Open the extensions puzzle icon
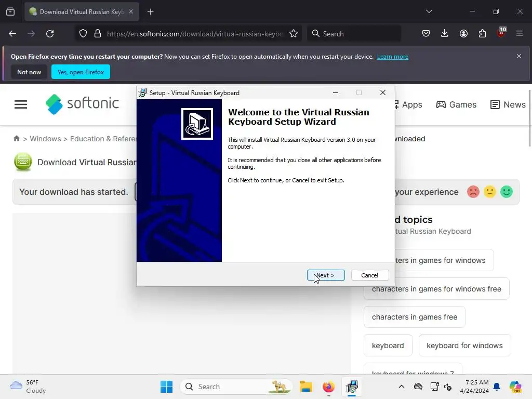Viewport: 532px width, 399px height. [x=482, y=34]
